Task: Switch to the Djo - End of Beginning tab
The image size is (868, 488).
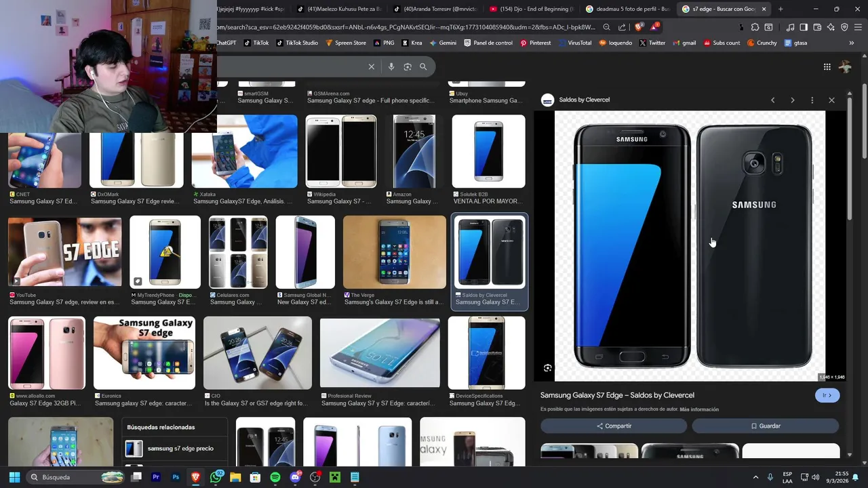Action: coord(532,9)
